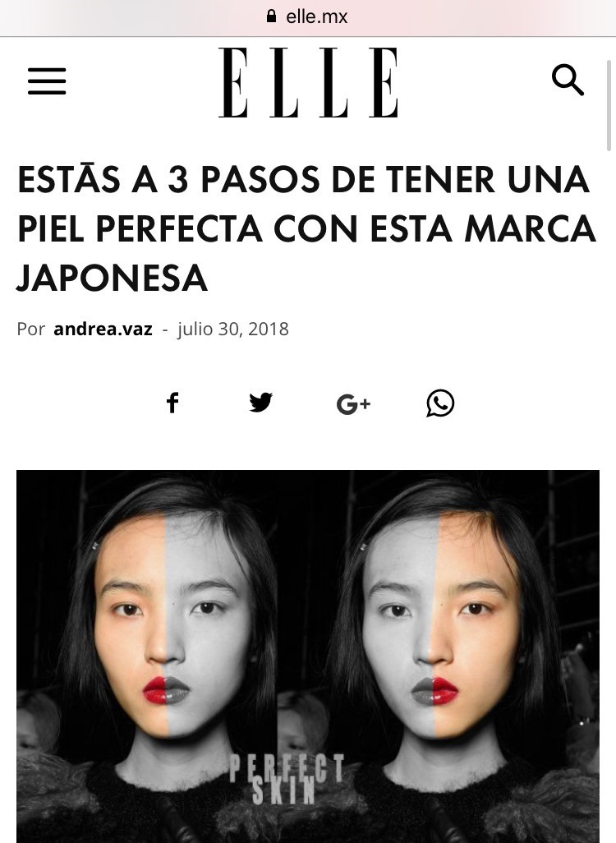Image resolution: width=616 pixels, height=843 pixels.
Task: Click the julio 30, 2018 publish date
Action: [x=233, y=329]
